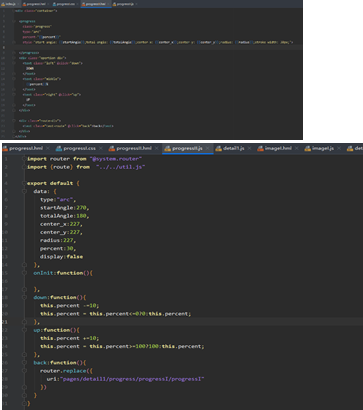Screen dimensions: 363x410
Task: Click the "../../util.js" string
Action: pos(121,167)
